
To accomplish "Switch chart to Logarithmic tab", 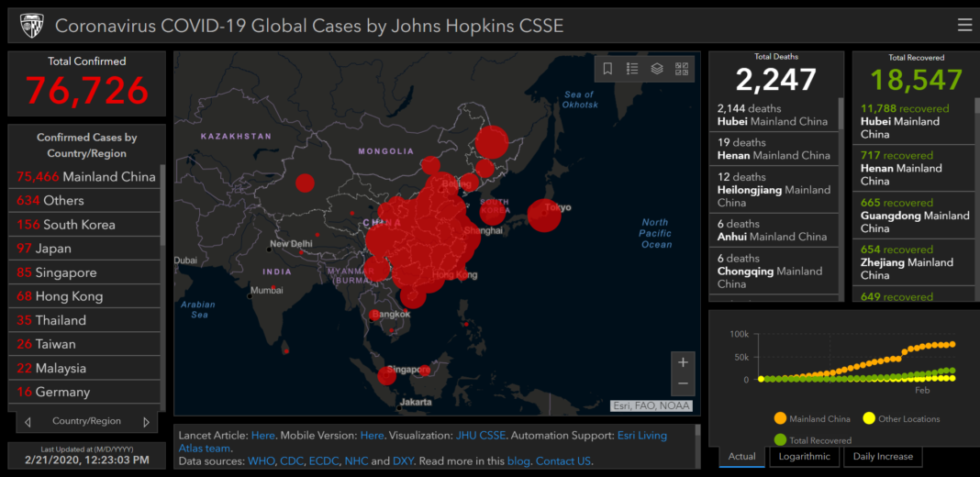I will 804,457.
